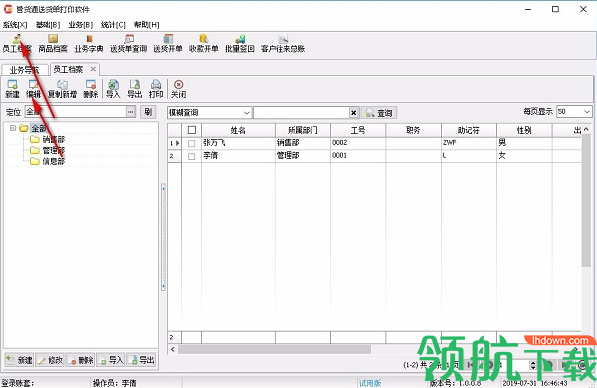Click the left scroll arrow of horizontal scrollbar
Screen dimensions: 597x388
click(173, 349)
